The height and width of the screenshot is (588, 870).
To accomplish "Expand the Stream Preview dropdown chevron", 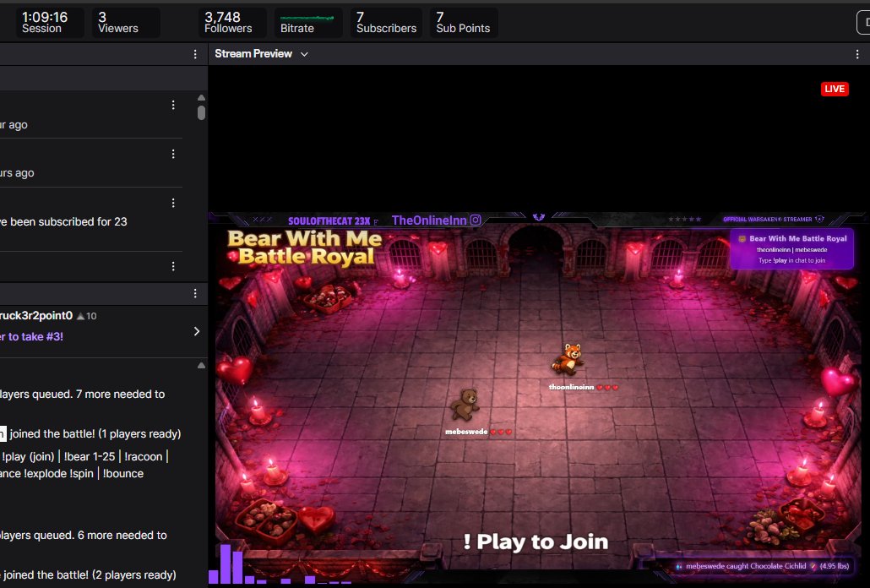I will coord(304,54).
